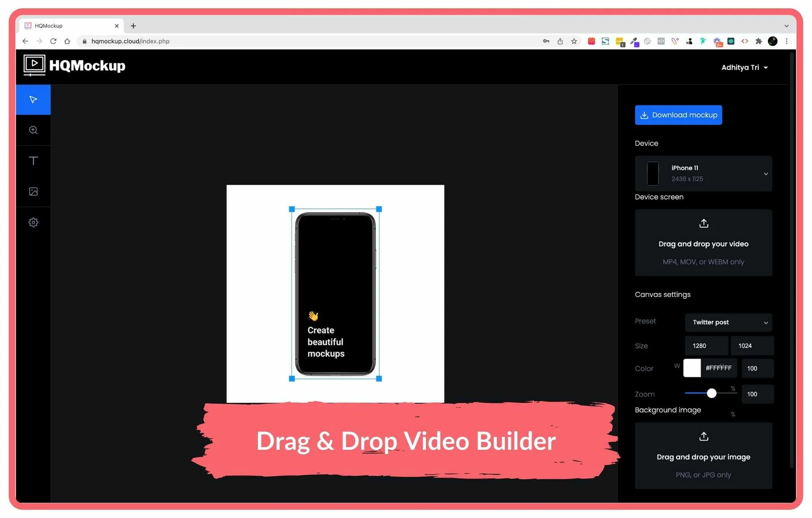This screenshot has height=518, width=812.
Task: Open browser extensions puzzle icon
Action: [x=758, y=41]
